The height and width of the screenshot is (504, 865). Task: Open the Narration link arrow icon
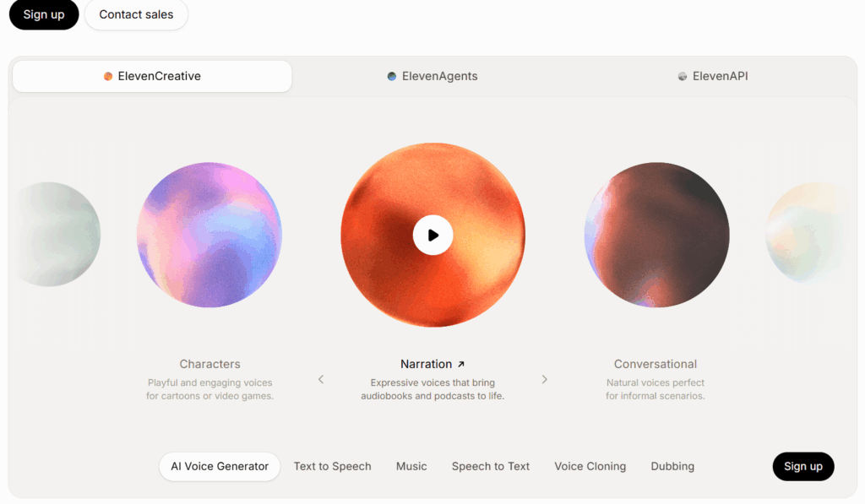click(x=461, y=364)
